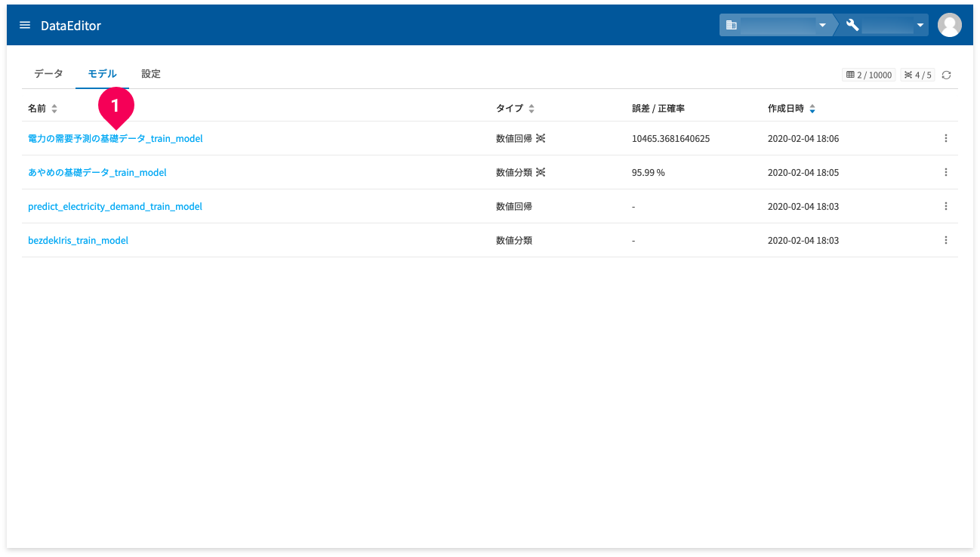The width and height of the screenshot is (980, 557).
Task: Open the 設定 tab
Action: point(151,74)
